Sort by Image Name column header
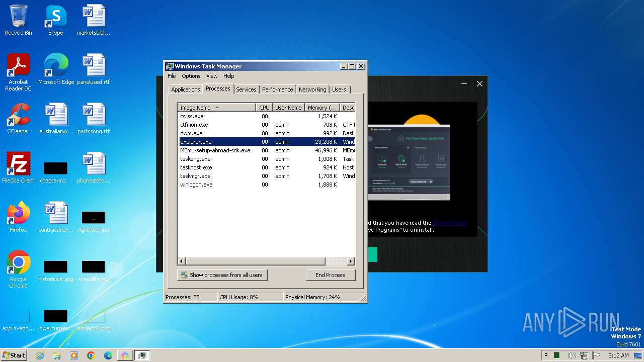The height and width of the screenshot is (362, 644). 217,108
